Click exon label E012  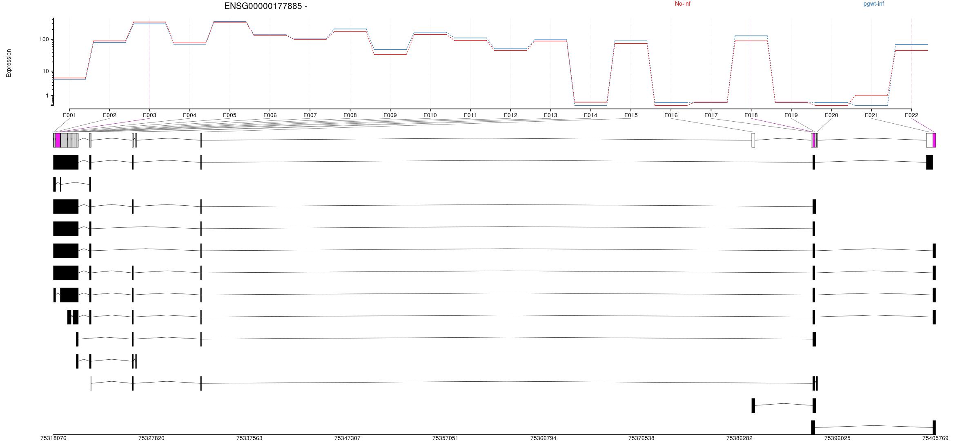point(510,115)
